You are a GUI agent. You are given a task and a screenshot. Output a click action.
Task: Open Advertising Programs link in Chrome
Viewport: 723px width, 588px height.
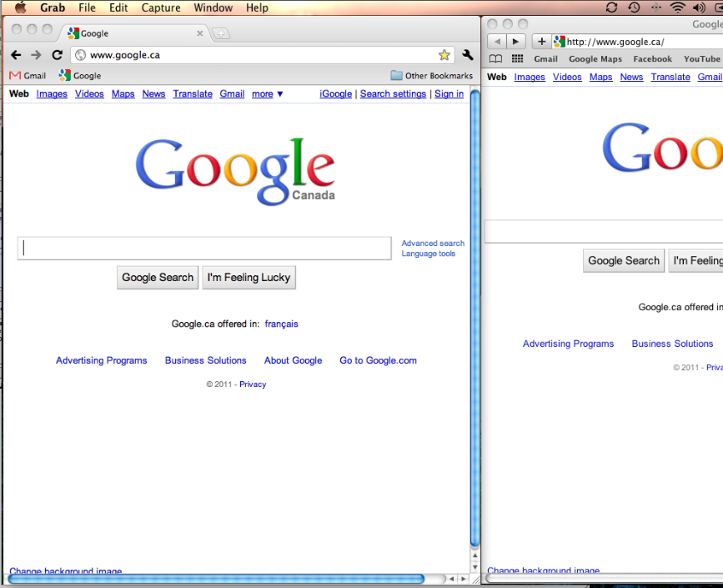(102, 360)
